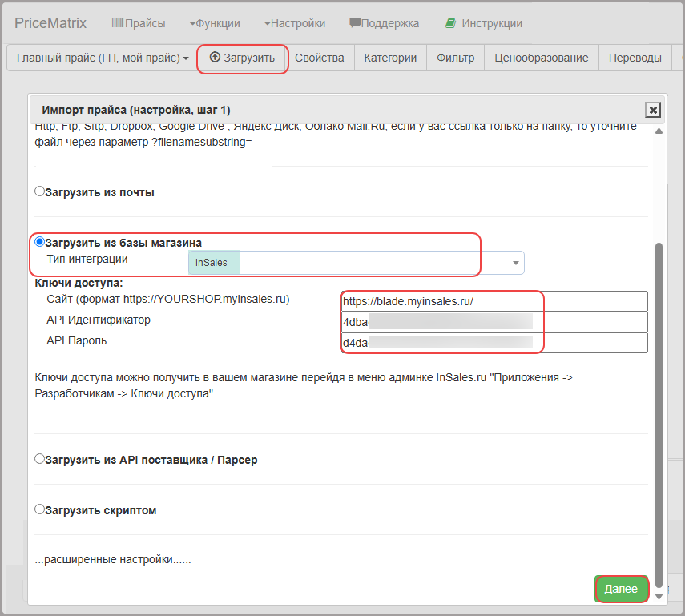Click the PriceMatrix logo
Image resolution: width=685 pixels, height=616 pixels.
(50, 22)
